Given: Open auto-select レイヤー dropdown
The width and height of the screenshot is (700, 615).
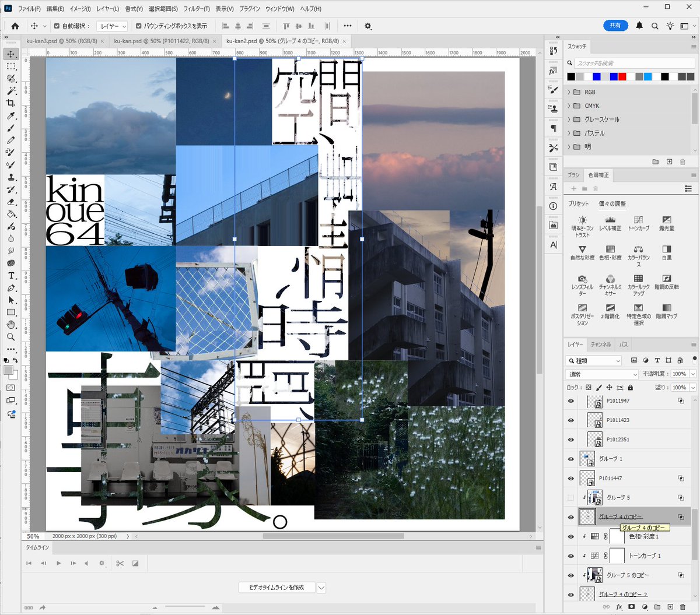Looking at the screenshot, I should tap(113, 26).
